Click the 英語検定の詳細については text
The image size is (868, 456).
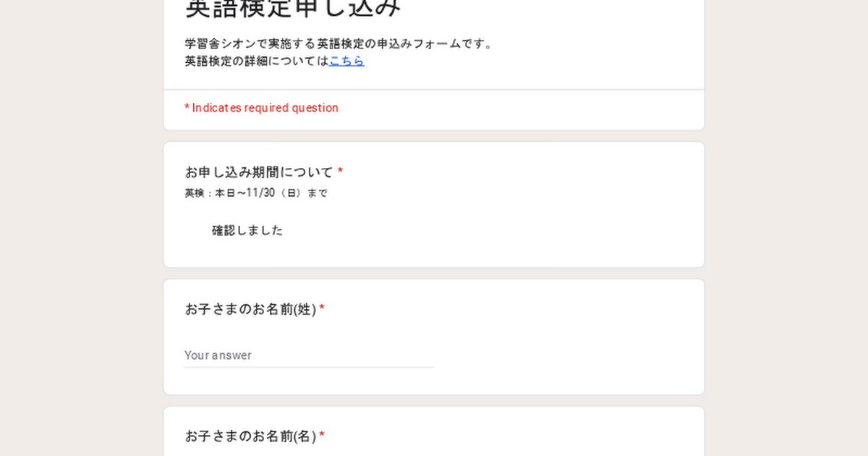pos(256,62)
